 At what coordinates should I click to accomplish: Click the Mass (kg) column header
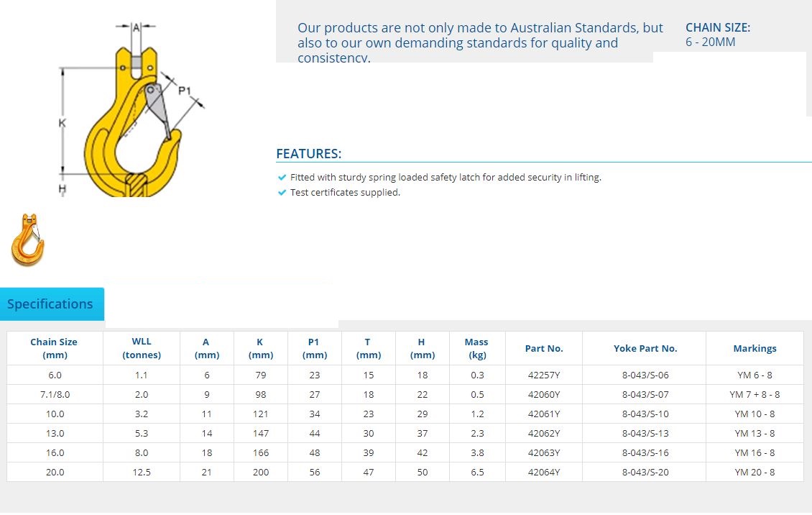pos(476,348)
